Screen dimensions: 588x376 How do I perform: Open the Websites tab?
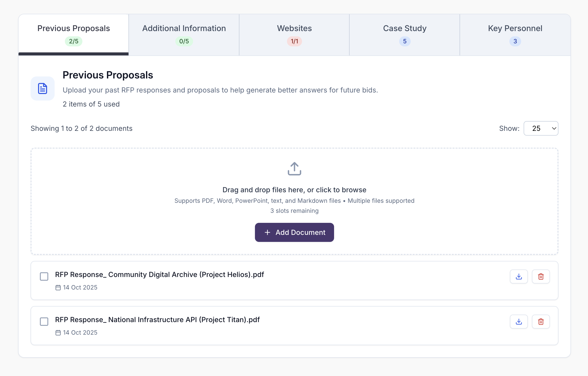pos(294,35)
